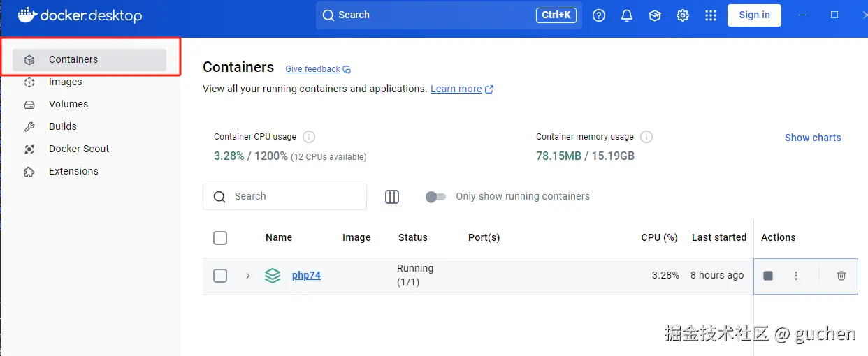Click the Port(s) column header
Screen dimensions: 868x356
click(x=484, y=238)
